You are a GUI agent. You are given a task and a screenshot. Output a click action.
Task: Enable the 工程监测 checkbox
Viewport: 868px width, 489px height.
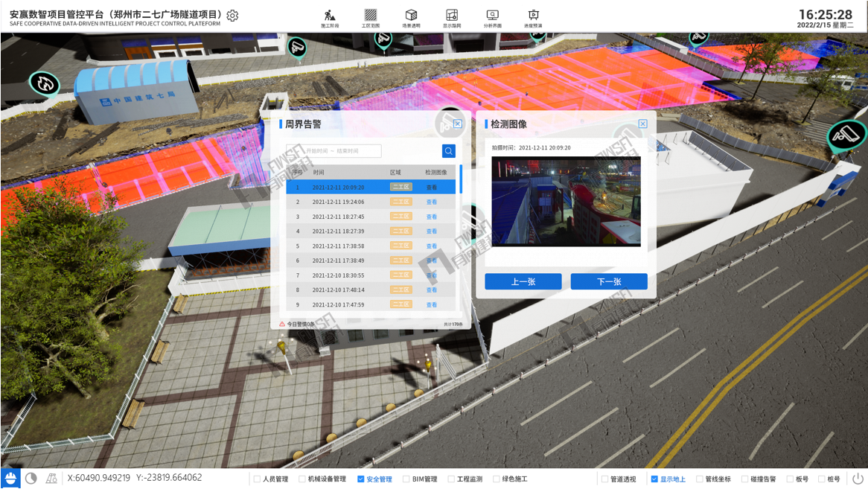point(451,479)
